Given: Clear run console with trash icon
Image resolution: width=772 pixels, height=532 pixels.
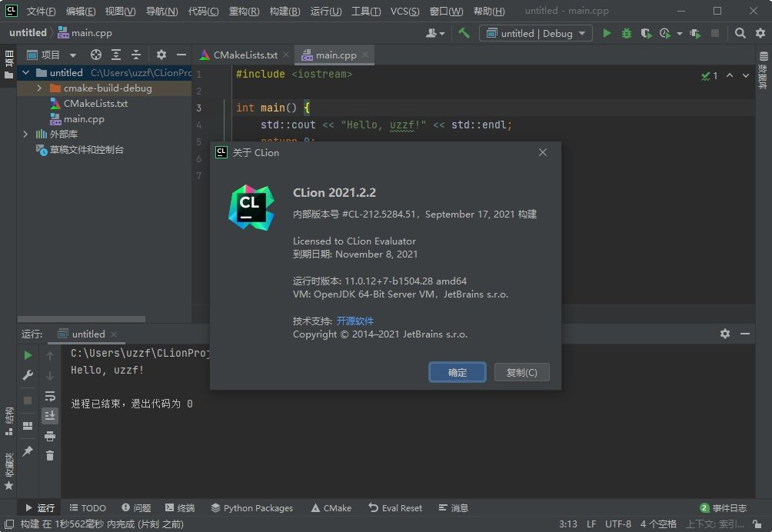Looking at the screenshot, I should 50,456.
